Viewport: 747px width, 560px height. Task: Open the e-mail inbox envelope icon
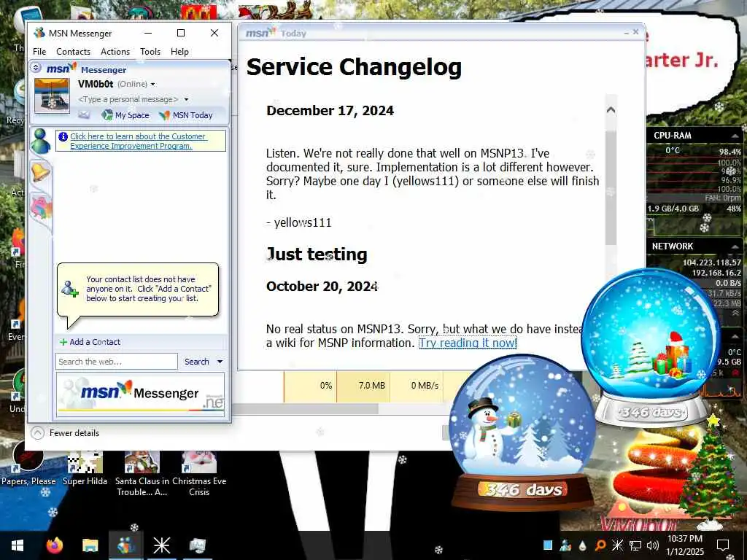[x=84, y=114]
